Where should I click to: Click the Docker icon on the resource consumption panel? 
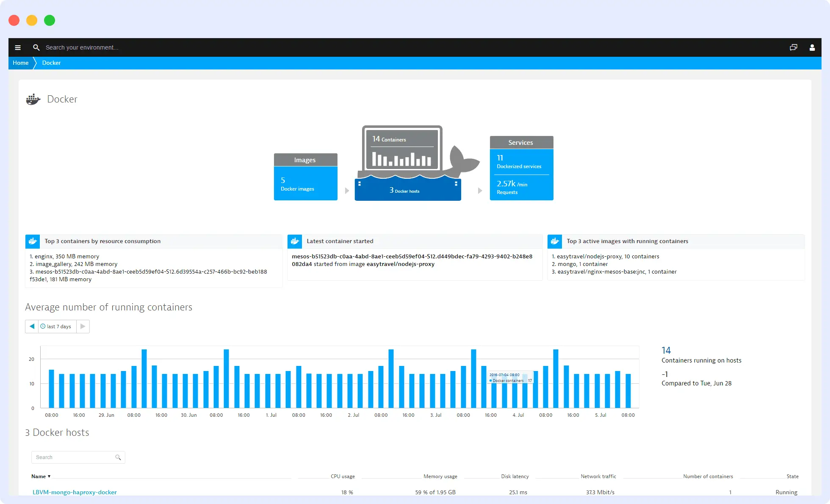(33, 241)
